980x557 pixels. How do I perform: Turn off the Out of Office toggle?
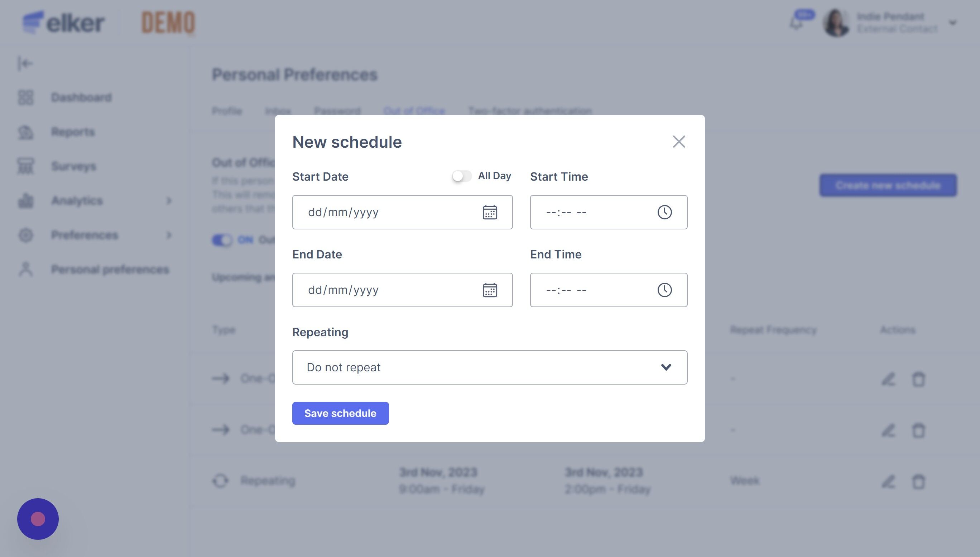click(x=222, y=240)
